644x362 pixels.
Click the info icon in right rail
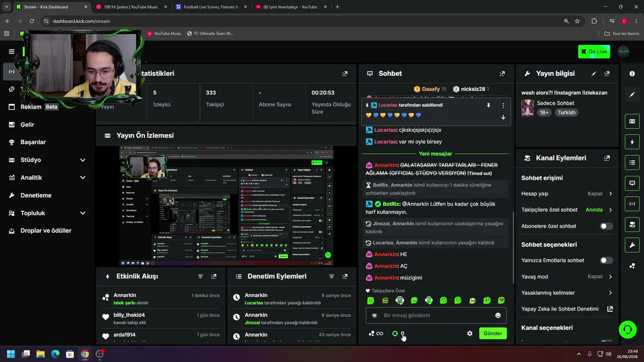632,73
